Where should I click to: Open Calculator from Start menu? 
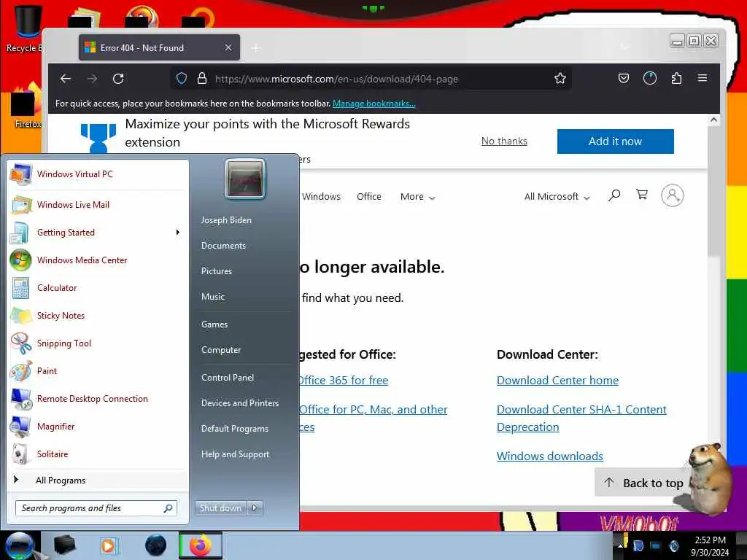pyautogui.click(x=97, y=287)
